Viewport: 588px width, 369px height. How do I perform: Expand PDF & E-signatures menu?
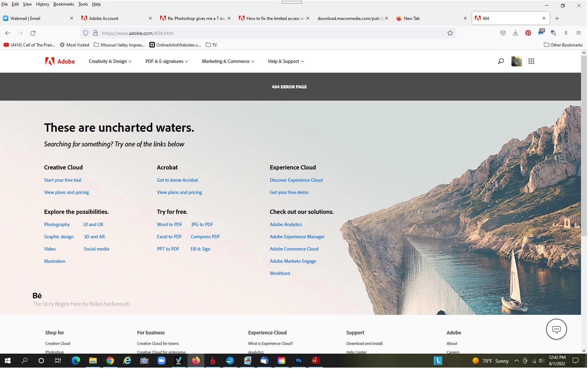point(167,61)
